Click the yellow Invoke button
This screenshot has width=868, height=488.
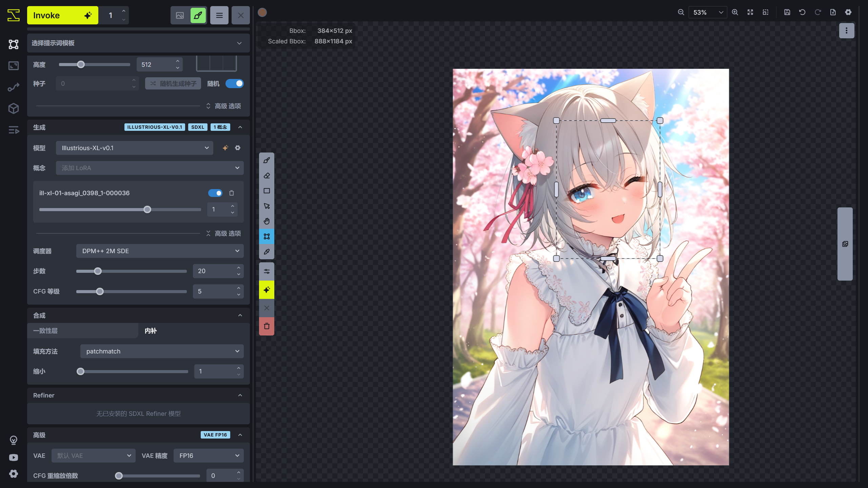point(62,15)
